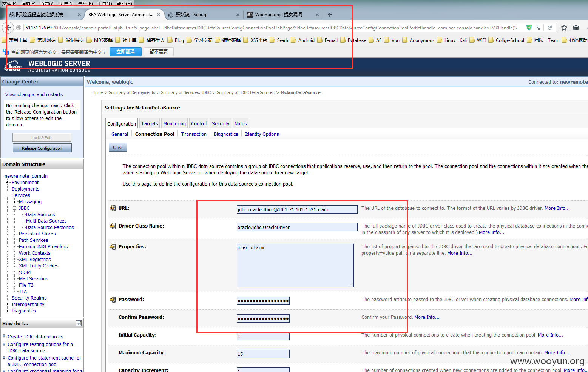Click the Release Configuration button
This screenshot has height=372, width=588.
[x=42, y=148]
